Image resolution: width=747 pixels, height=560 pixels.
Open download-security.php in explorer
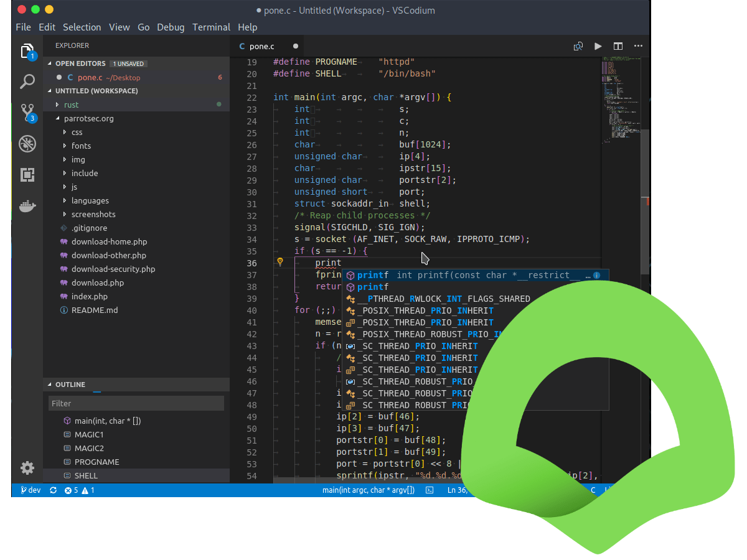pyautogui.click(x=136, y=269)
